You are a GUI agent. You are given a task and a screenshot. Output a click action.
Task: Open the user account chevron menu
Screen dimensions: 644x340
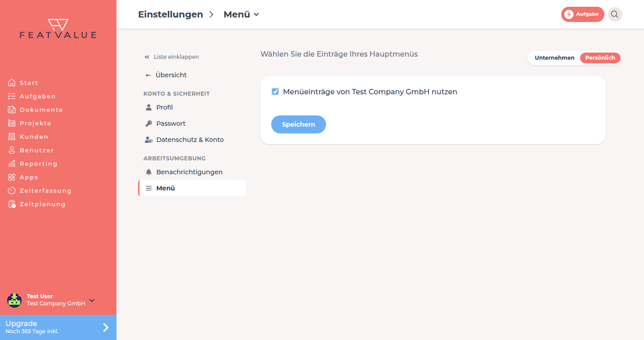(92, 300)
